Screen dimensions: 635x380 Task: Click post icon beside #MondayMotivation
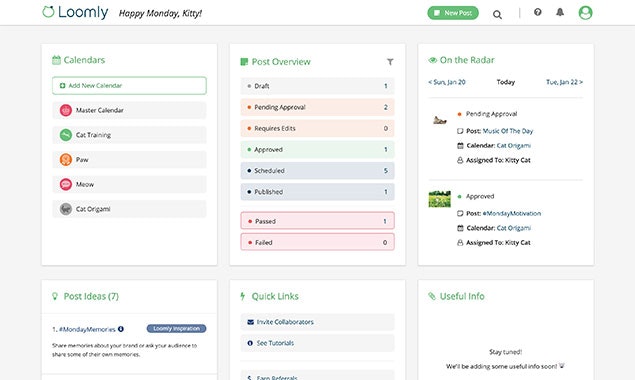[460, 213]
